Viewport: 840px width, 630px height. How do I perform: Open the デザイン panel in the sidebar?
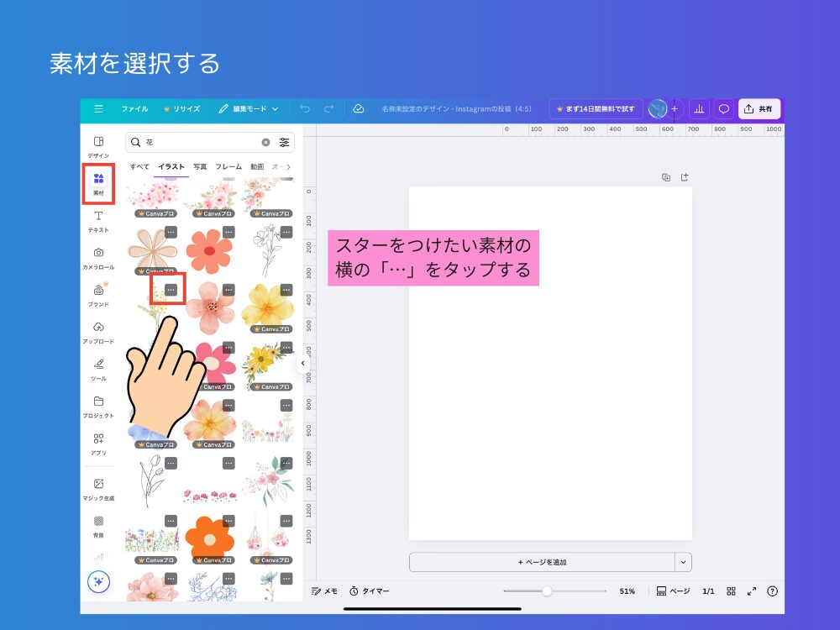98,146
